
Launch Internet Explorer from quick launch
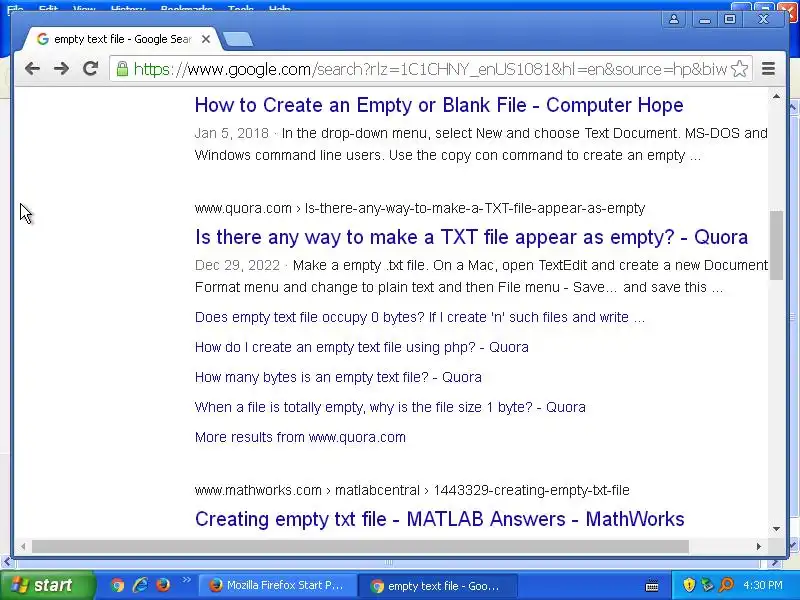point(140,585)
